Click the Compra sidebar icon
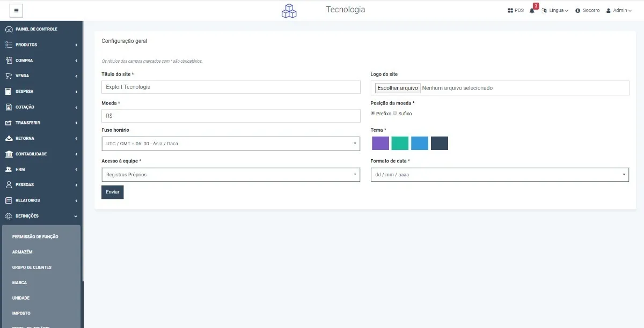The width and height of the screenshot is (644, 328). coord(9,60)
